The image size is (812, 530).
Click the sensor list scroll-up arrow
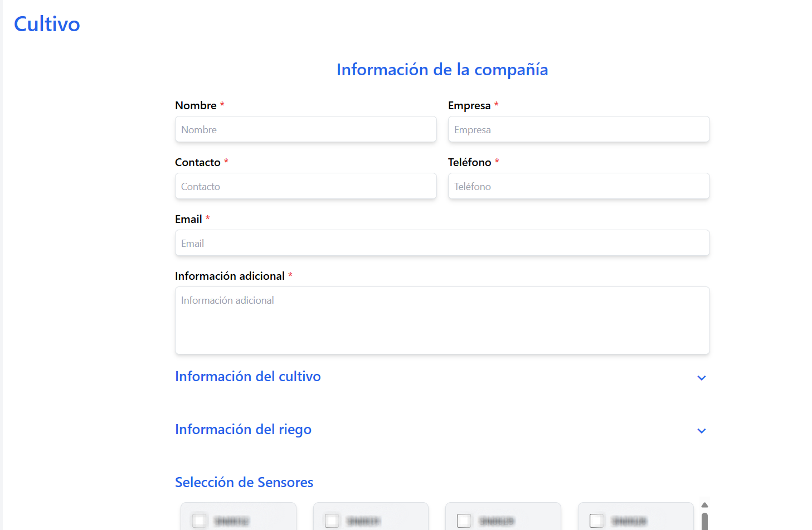(704, 505)
